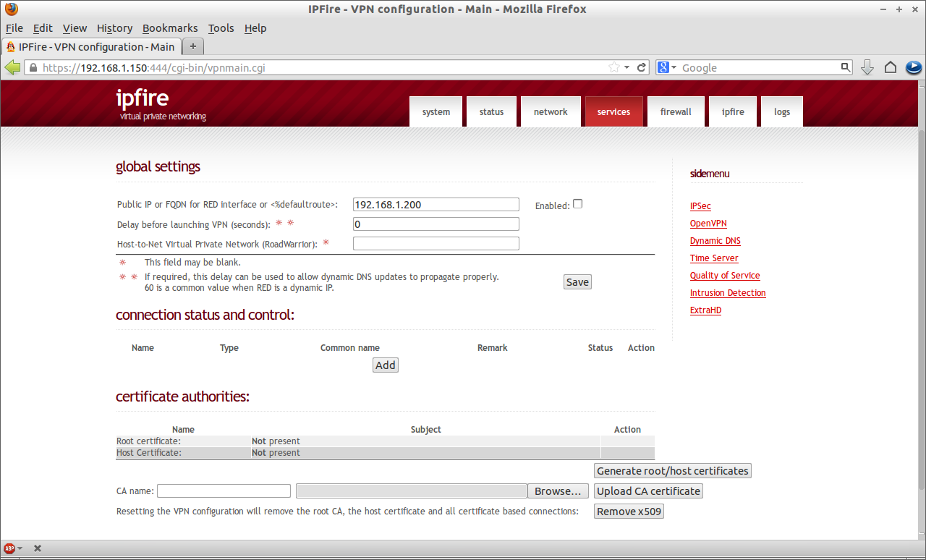Click Generate root/host certificates button
This screenshot has height=560, width=926.
click(x=673, y=471)
